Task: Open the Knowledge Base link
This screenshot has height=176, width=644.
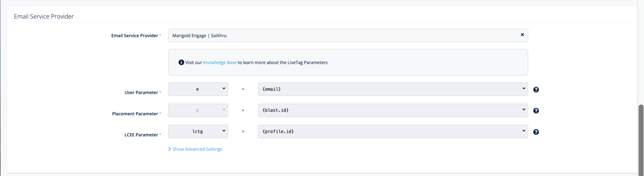Action: coord(220,63)
